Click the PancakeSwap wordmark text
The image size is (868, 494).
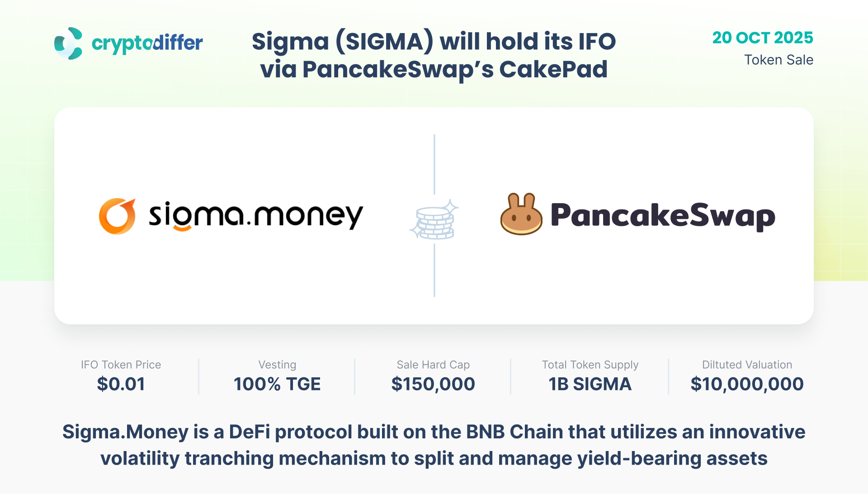pyautogui.click(x=662, y=216)
